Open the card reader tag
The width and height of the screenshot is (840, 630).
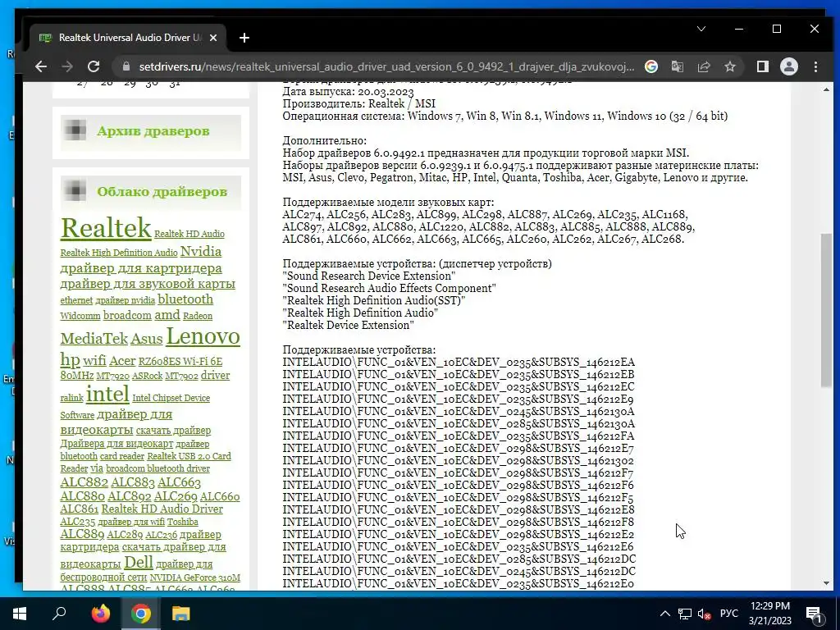tap(122, 456)
